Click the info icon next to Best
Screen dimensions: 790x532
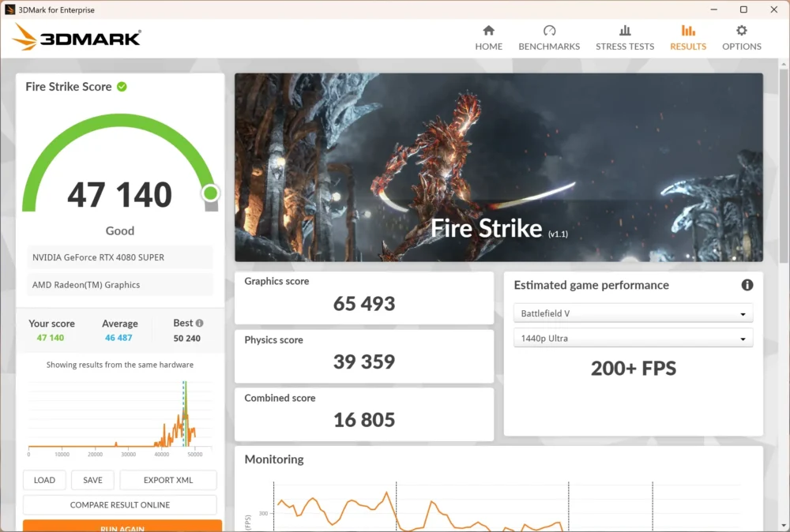200,323
